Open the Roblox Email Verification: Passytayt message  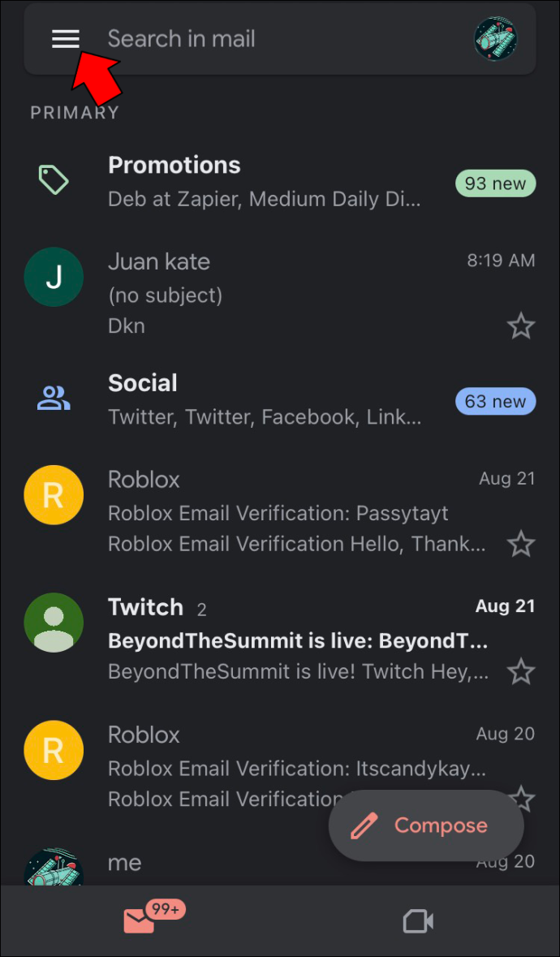pos(280,511)
